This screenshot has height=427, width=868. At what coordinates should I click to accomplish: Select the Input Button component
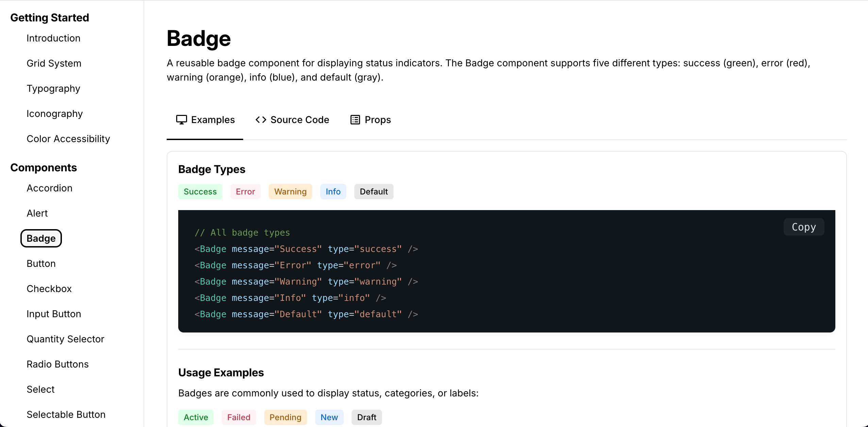[x=54, y=314]
